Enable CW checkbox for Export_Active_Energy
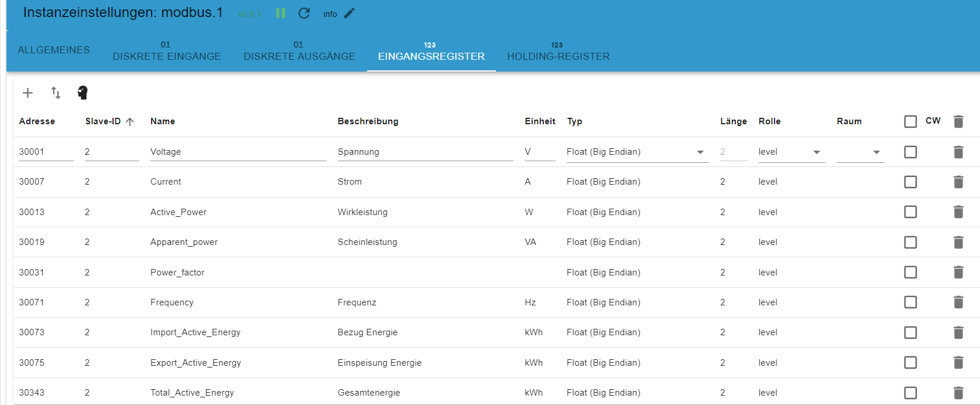This screenshot has height=405, width=980. point(910,363)
